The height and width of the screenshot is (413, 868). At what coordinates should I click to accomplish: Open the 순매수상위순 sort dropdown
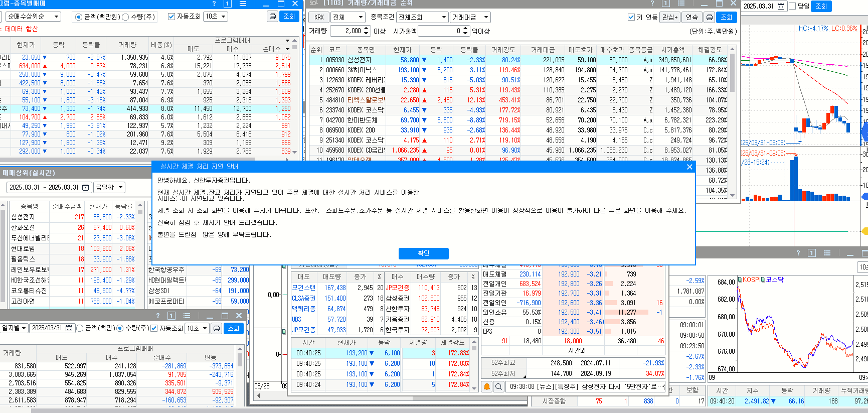point(34,17)
